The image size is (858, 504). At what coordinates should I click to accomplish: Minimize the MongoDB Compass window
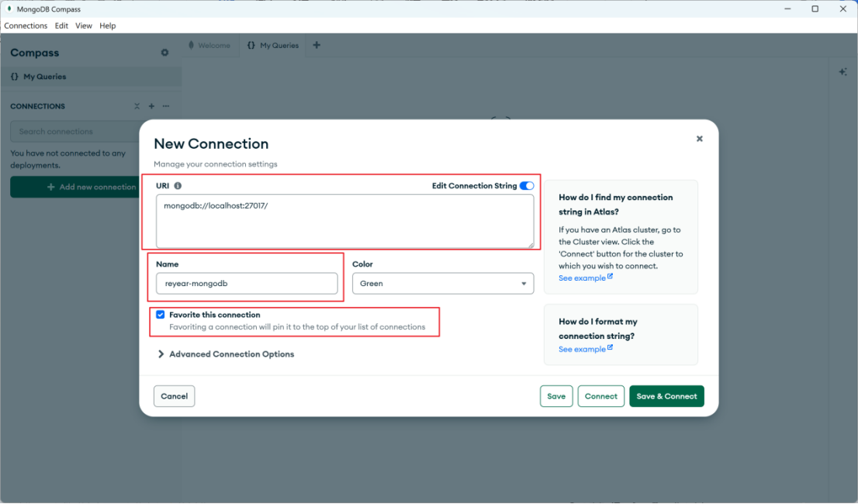787,9
